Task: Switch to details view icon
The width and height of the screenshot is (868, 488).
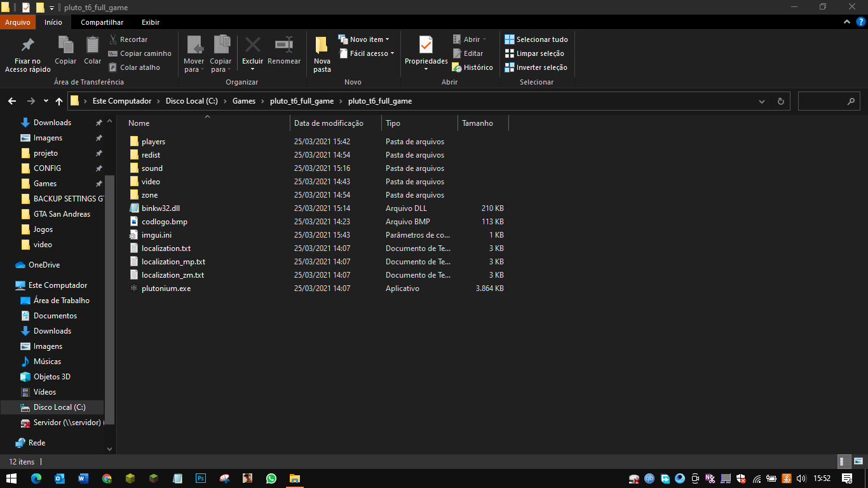Action: tap(844, 462)
